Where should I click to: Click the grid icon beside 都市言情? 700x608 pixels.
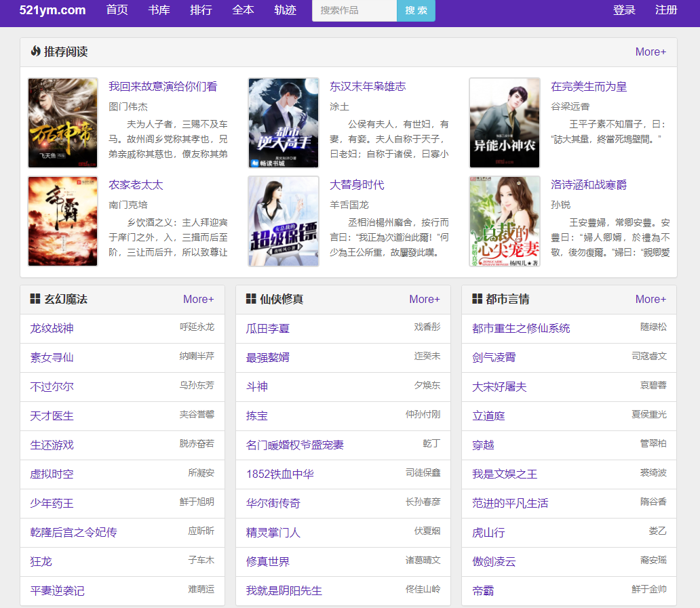pyautogui.click(x=478, y=299)
